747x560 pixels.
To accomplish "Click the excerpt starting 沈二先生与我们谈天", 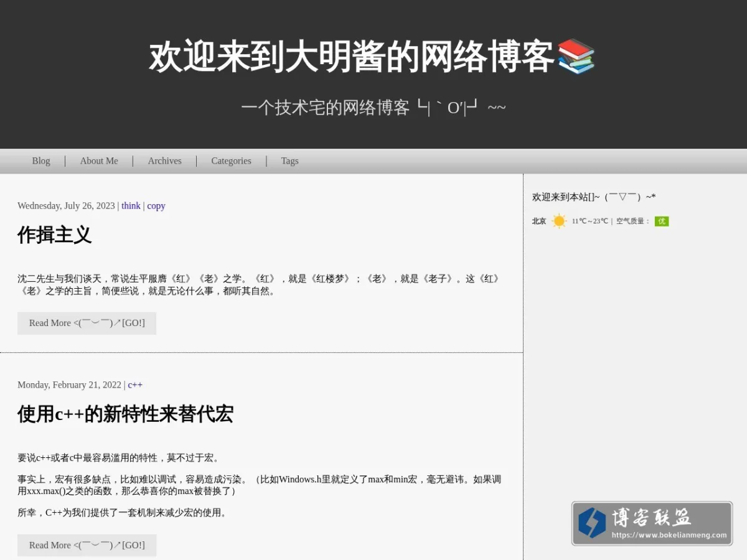I will 259,285.
